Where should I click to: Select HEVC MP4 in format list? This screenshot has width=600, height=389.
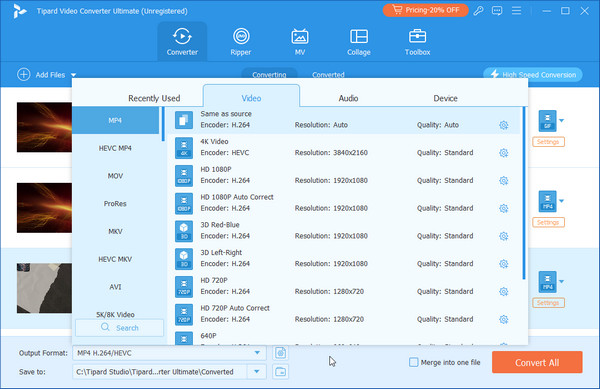115,148
